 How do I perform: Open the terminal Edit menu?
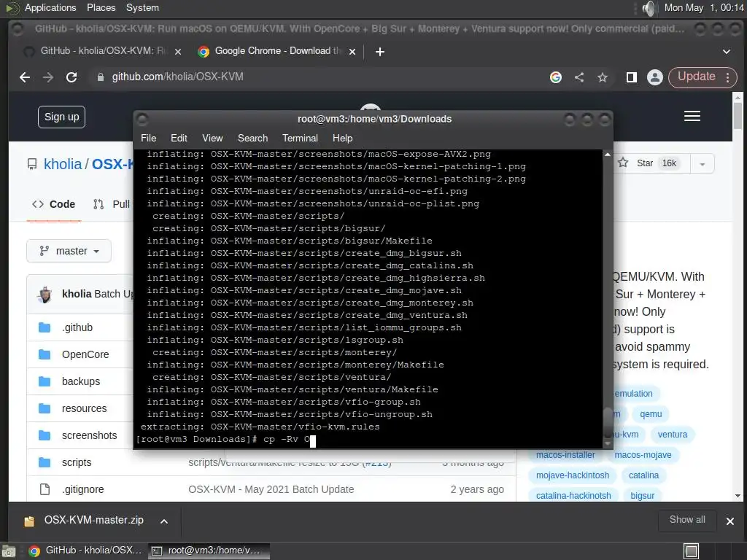click(x=179, y=138)
